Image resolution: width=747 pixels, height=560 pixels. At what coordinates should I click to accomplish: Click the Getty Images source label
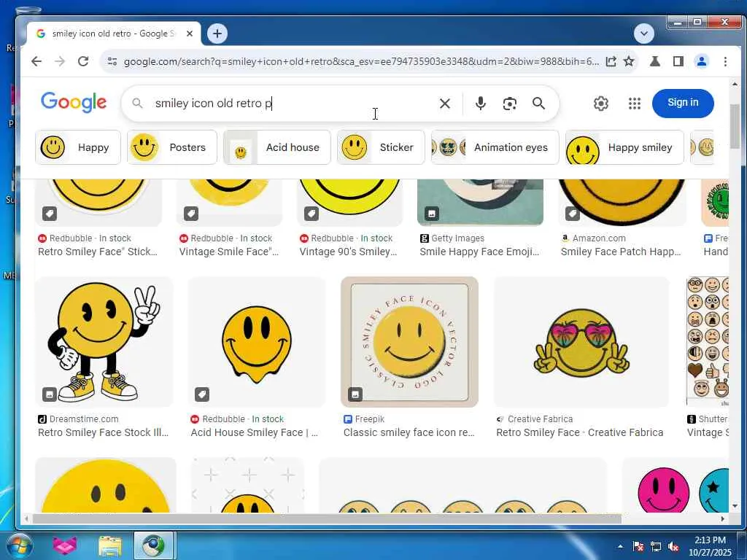458,238
